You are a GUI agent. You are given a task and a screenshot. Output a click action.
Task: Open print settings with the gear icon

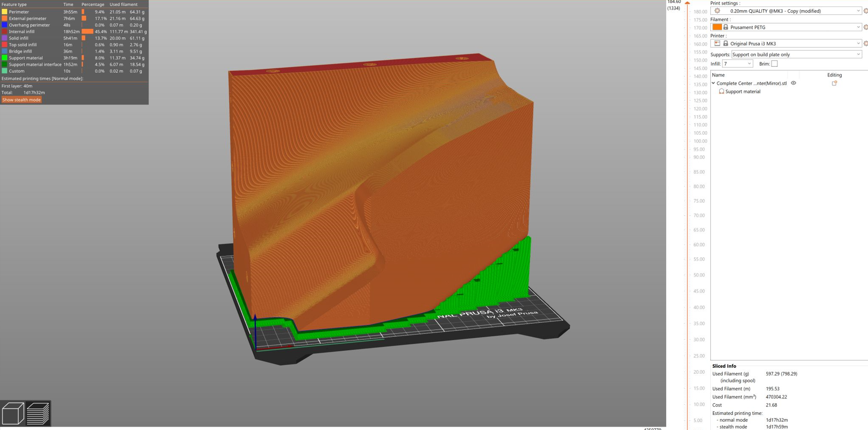(x=866, y=11)
